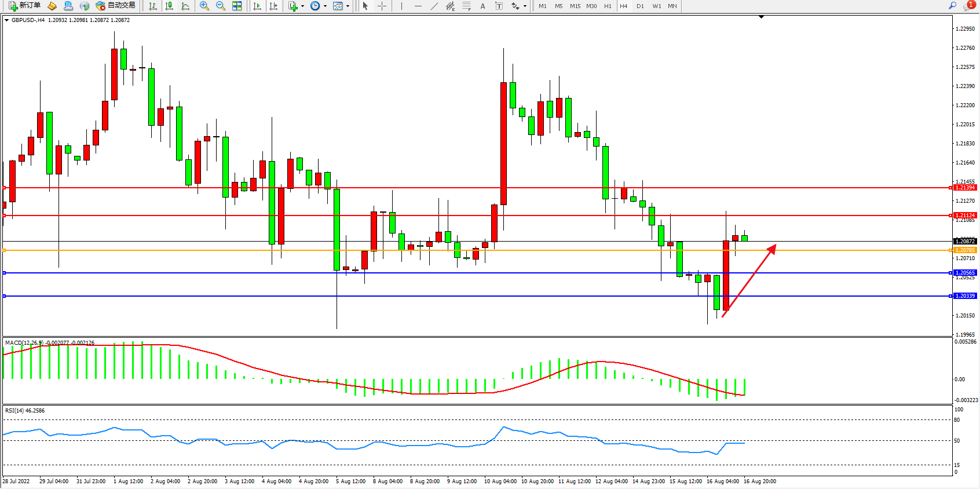Viewport: 980px width, 489px height.
Task: Zoom in on the chart
Action: pos(204,6)
